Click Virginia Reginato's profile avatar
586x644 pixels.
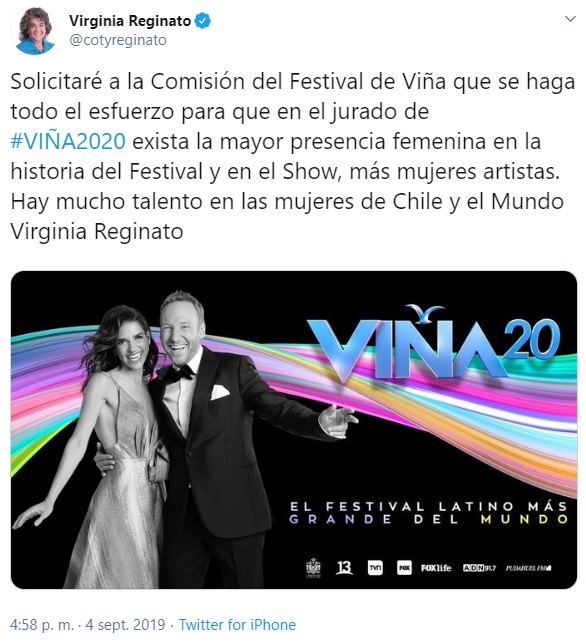pos(34,31)
